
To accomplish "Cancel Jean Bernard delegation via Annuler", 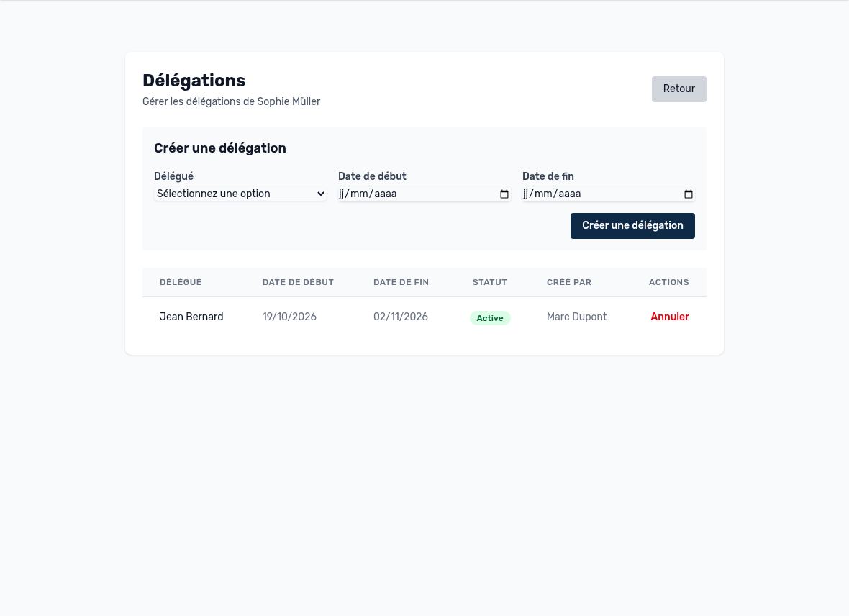I will (x=669, y=317).
